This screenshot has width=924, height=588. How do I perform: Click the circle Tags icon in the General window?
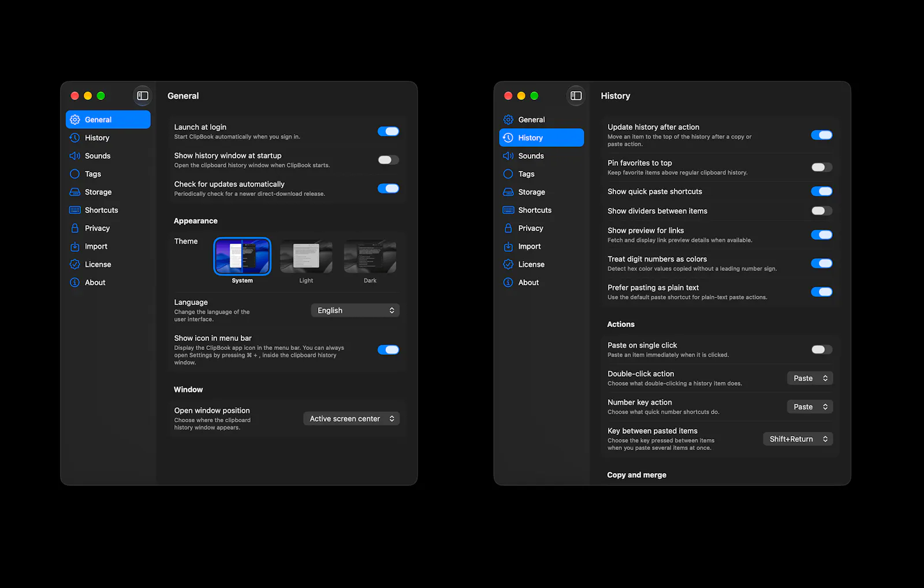[74, 174]
